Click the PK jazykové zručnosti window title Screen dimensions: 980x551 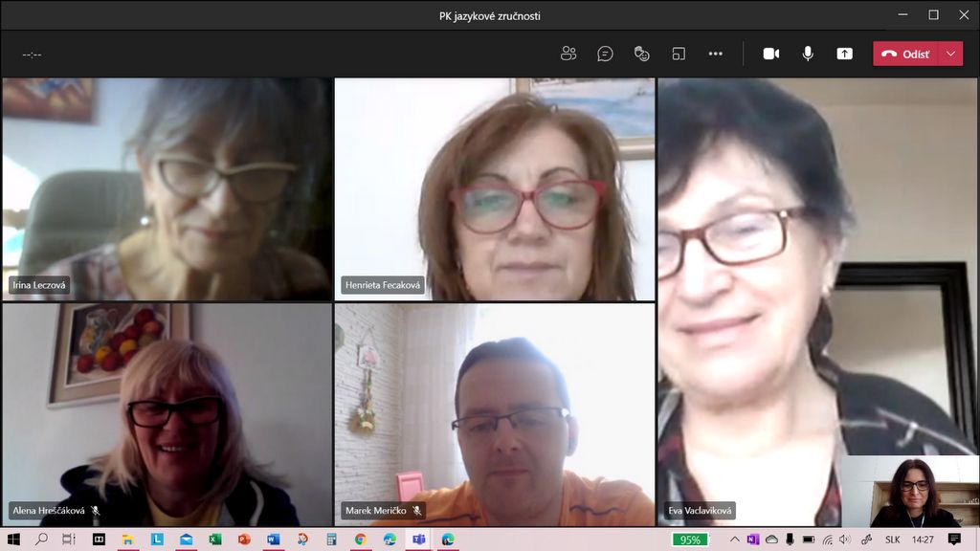tap(489, 15)
